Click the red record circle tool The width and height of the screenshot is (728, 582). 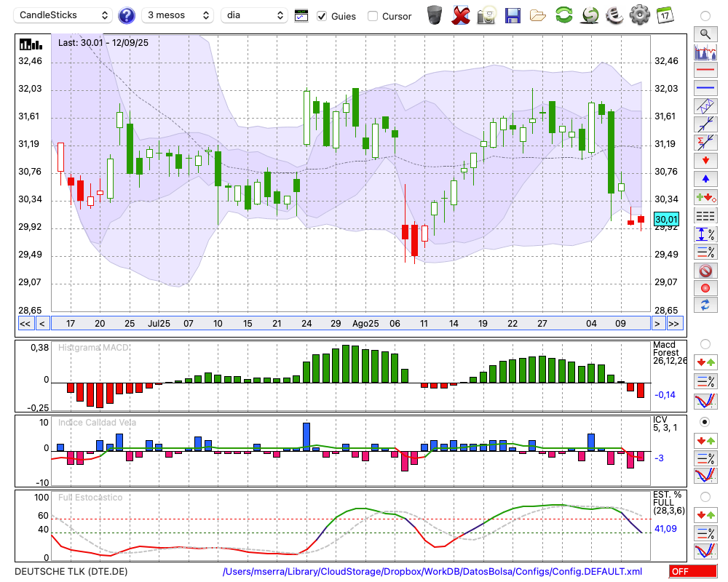705,288
